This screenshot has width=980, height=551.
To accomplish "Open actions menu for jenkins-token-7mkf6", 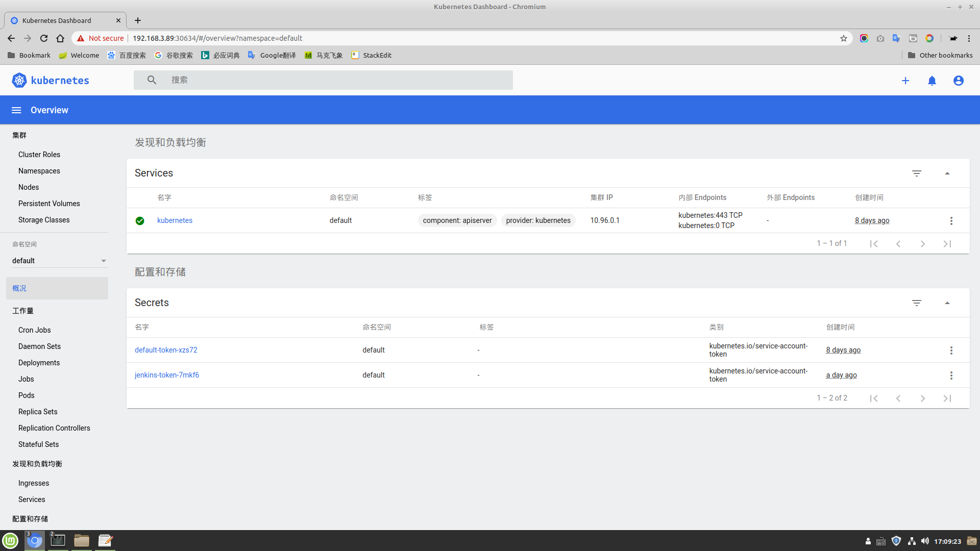I will (951, 375).
